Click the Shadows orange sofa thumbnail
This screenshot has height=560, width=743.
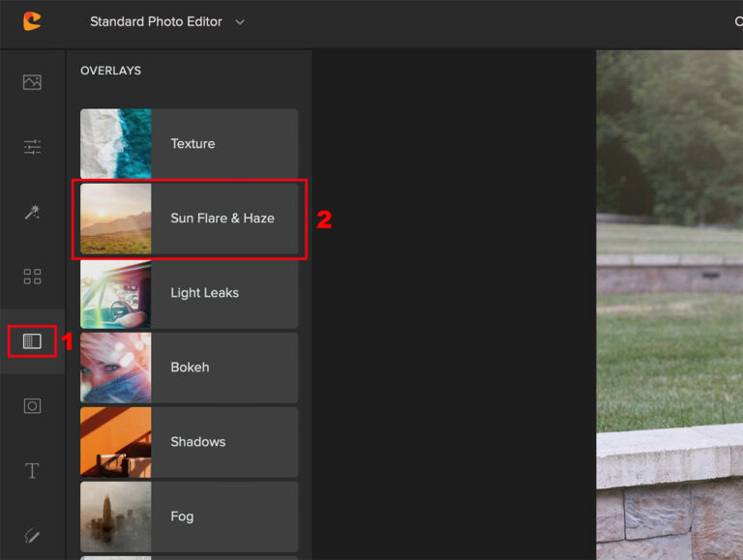tap(116, 442)
